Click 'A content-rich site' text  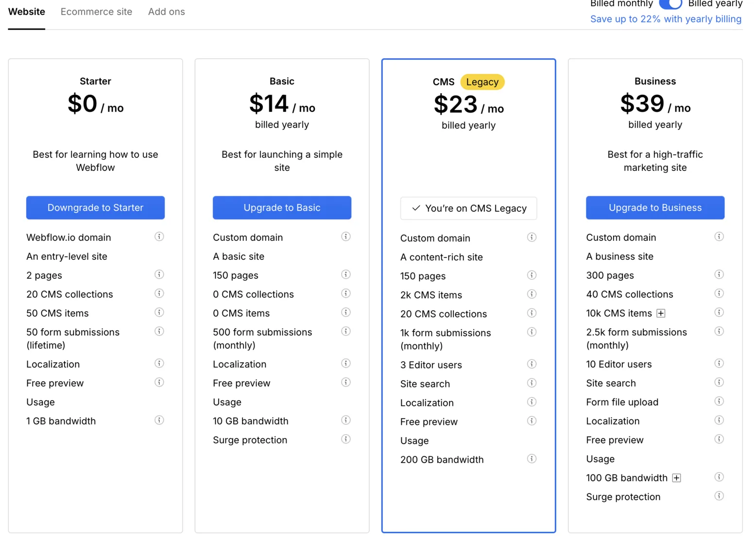click(x=441, y=257)
